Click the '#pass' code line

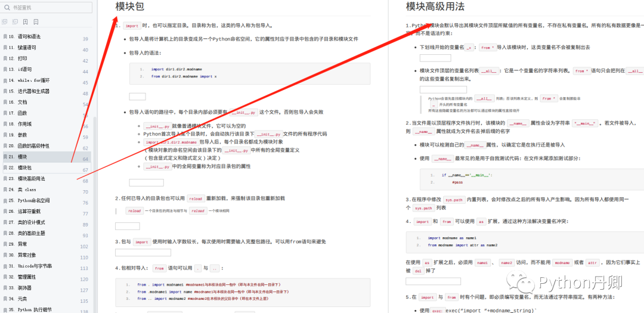457,182
